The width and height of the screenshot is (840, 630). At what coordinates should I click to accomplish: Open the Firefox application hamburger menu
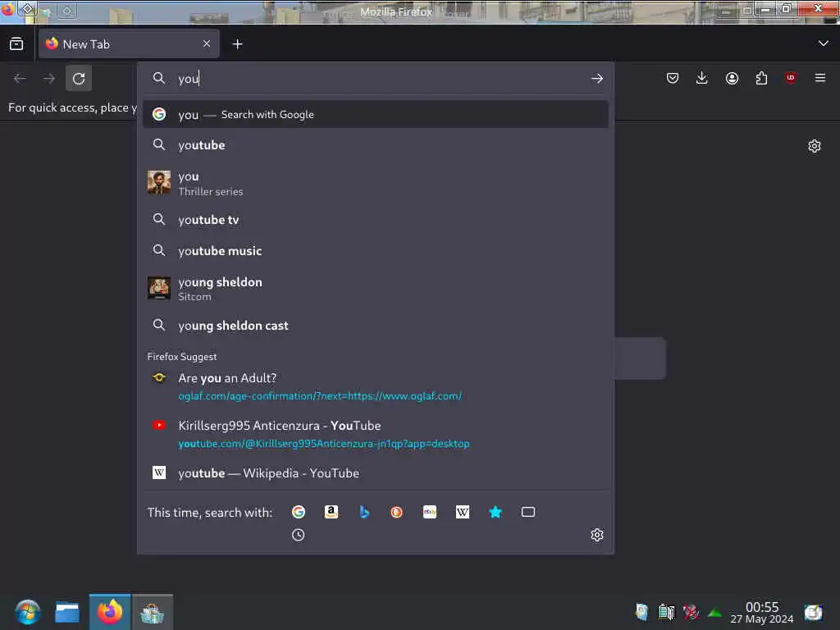click(x=820, y=78)
